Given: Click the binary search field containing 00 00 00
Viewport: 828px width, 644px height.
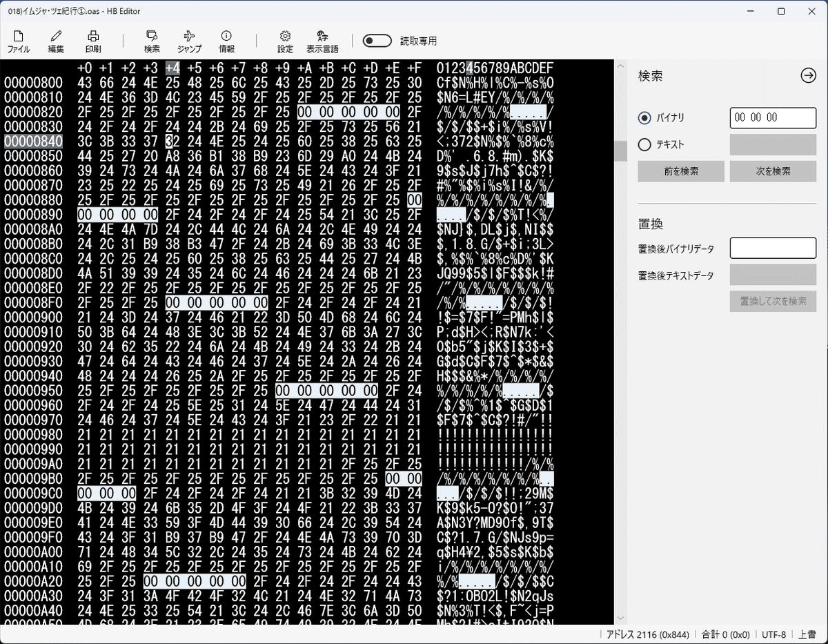Looking at the screenshot, I should tap(773, 118).
